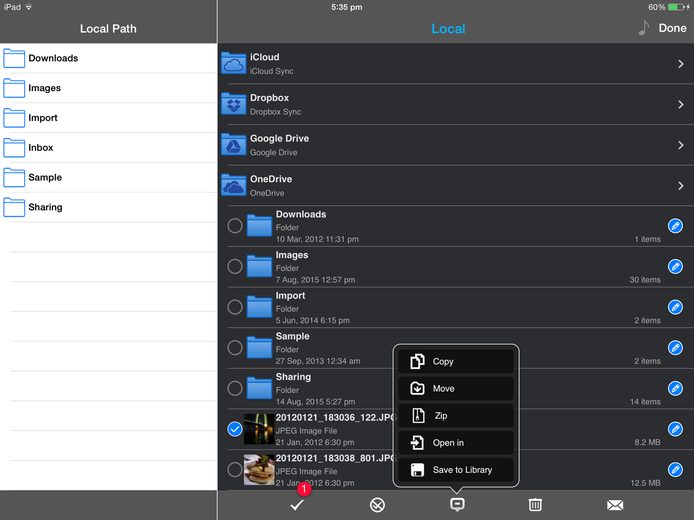Edit the Images folder using pencil icon
Screen dimensions: 694x520
[x=675, y=266]
